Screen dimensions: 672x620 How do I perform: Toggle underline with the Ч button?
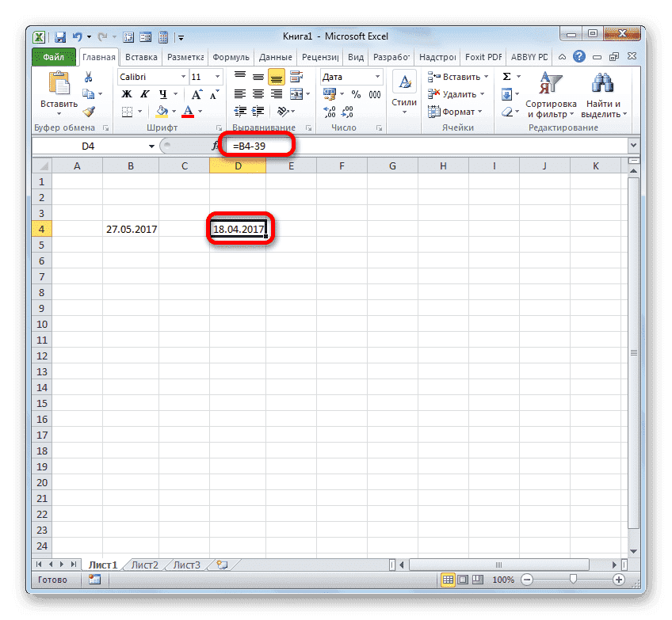tap(162, 93)
